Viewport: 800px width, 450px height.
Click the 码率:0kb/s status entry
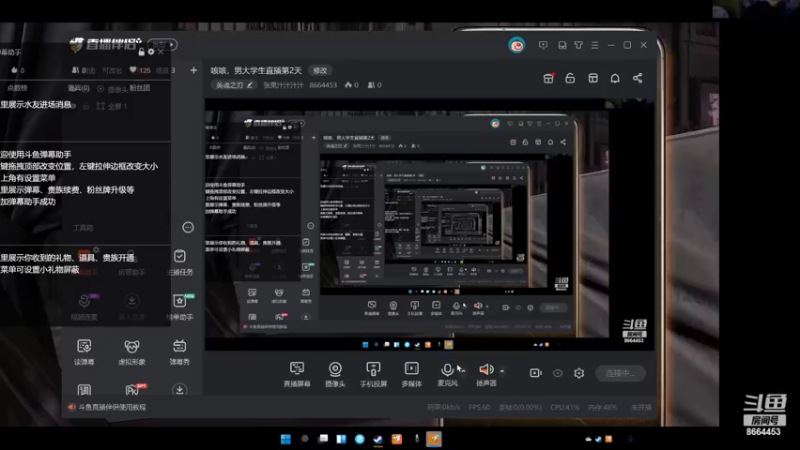point(443,407)
